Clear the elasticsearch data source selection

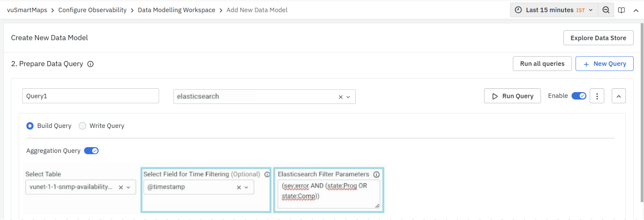[x=341, y=97]
